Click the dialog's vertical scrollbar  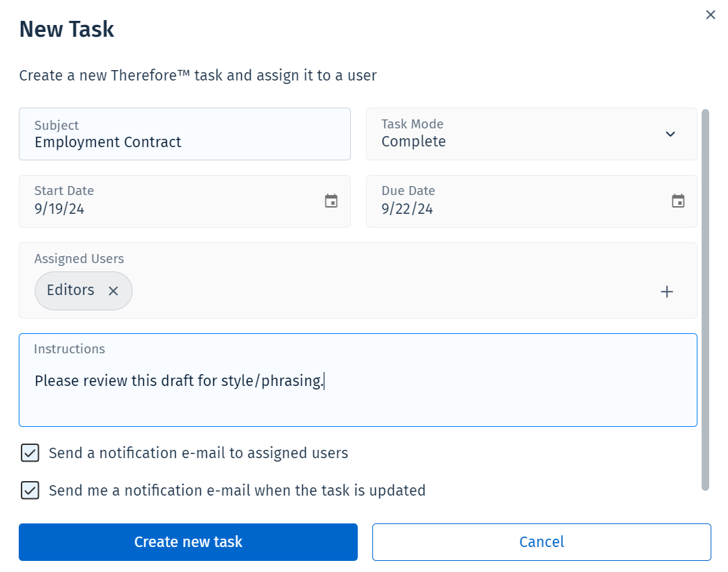[705, 298]
